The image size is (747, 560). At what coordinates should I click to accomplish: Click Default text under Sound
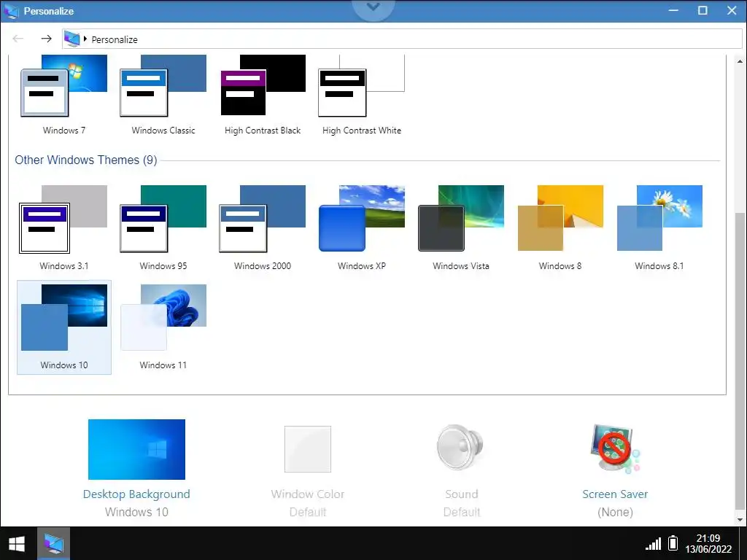click(x=462, y=513)
